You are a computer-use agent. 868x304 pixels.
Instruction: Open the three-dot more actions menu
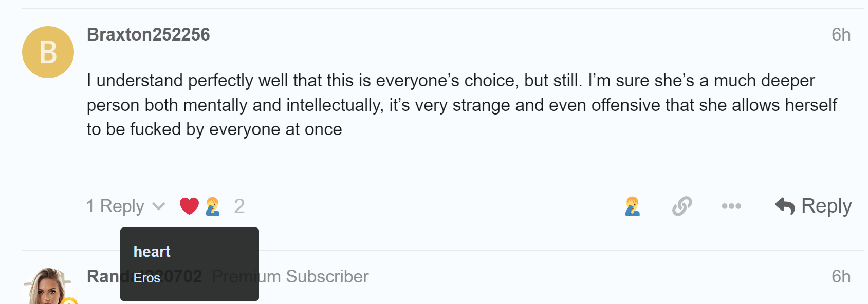(731, 206)
